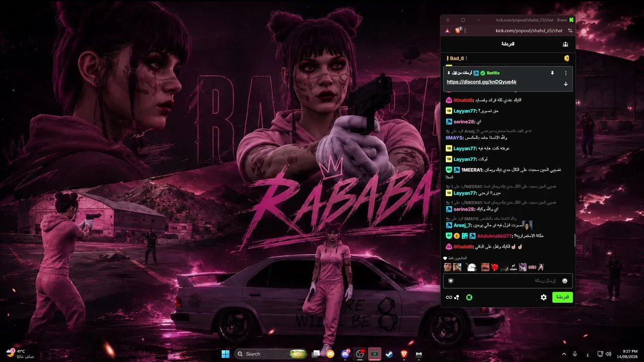
Task: Click the Bad_6 top gifter entry
Action: pyautogui.click(x=457, y=58)
